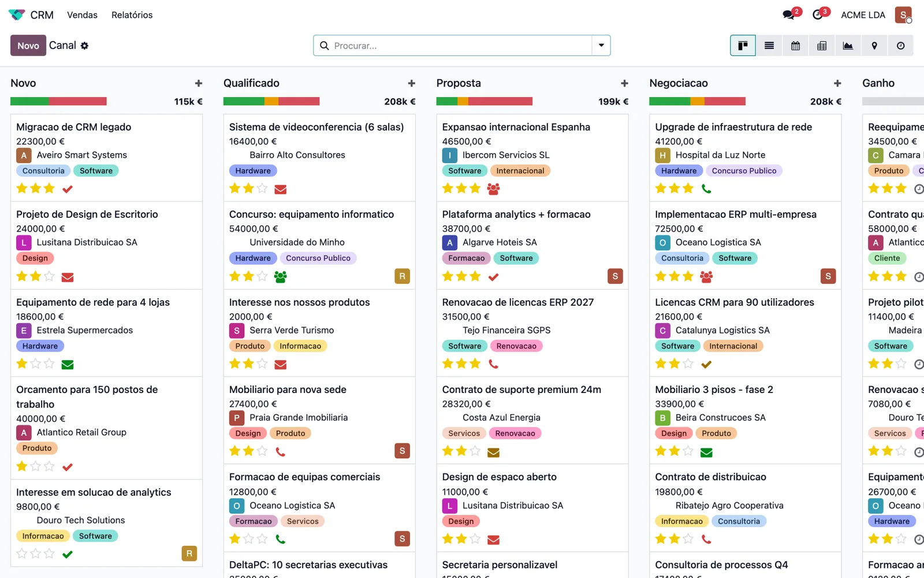The image size is (924, 578).
Task: Click salesperson avatar S on Implementacao ERP multi-empresa
Action: click(x=828, y=276)
